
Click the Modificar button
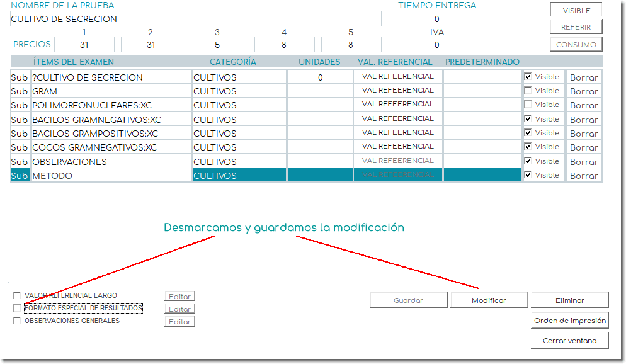pos(489,300)
